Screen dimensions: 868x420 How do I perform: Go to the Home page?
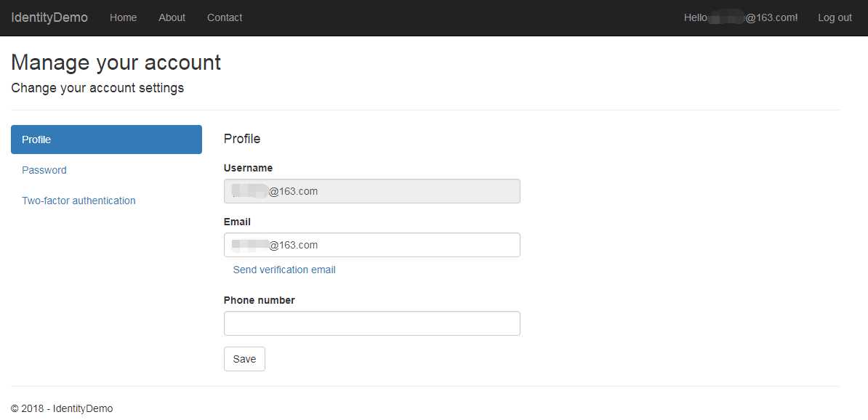[123, 17]
